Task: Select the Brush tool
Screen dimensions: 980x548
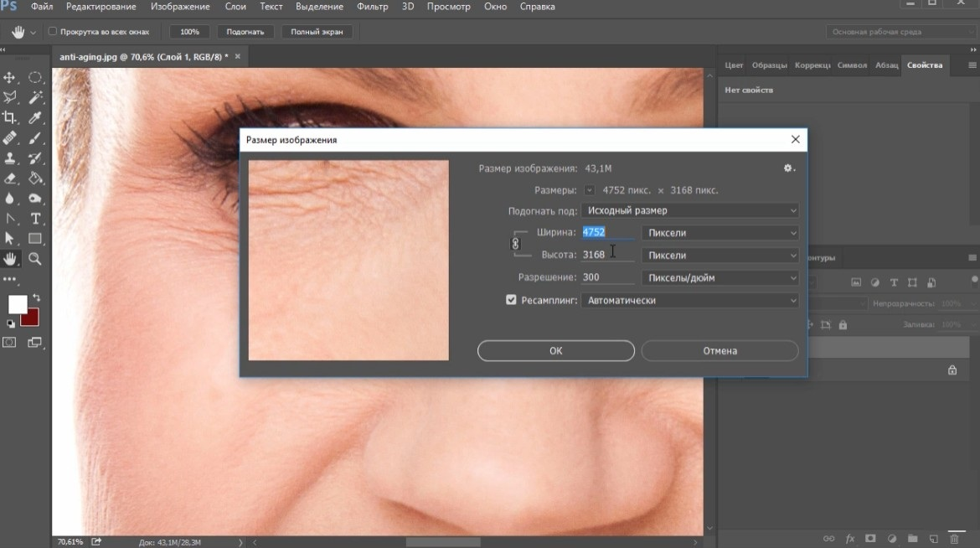Action: 35,137
